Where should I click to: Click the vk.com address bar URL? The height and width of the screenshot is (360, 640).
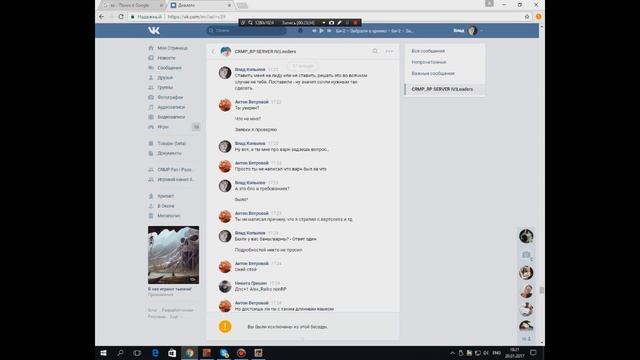pos(197,17)
